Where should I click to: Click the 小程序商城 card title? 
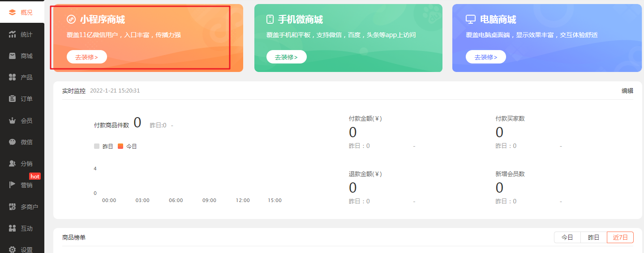click(x=103, y=20)
